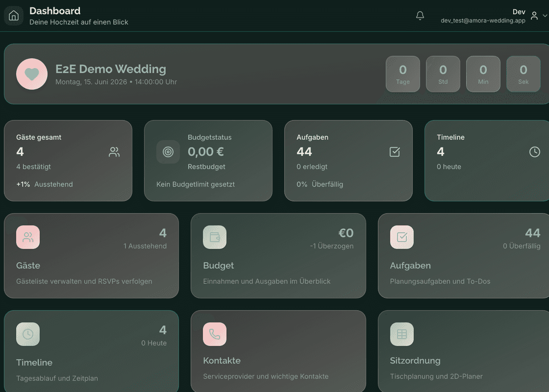Expand the account dropdown chevron
Viewport: 549px width, 392px height.
pyautogui.click(x=545, y=16)
